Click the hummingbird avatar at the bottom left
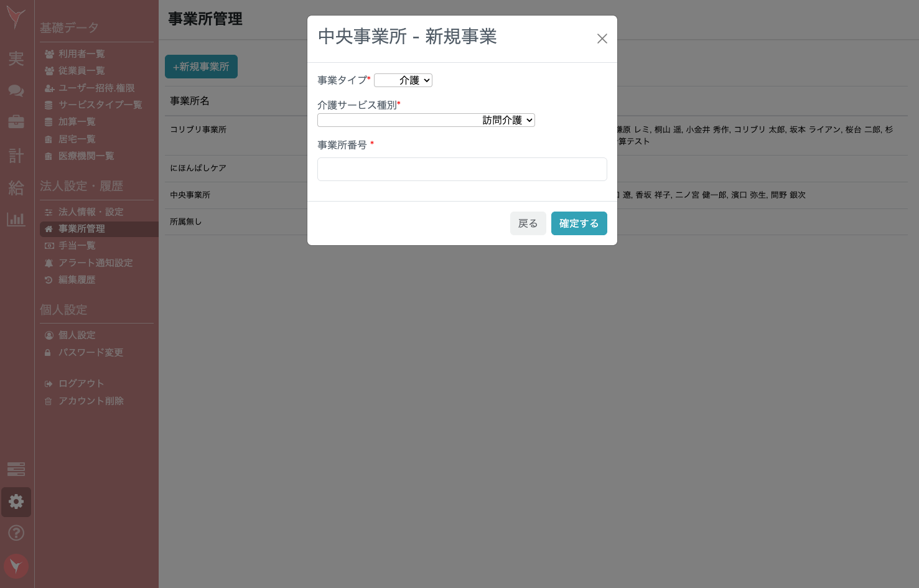Image resolution: width=919 pixels, height=588 pixels. [x=16, y=566]
